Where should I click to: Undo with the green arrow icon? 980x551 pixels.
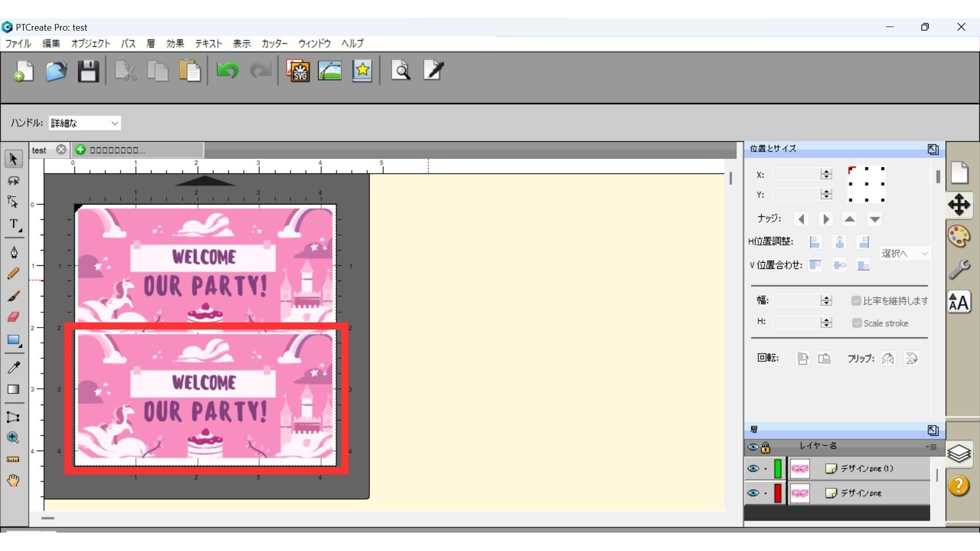(x=228, y=70)
